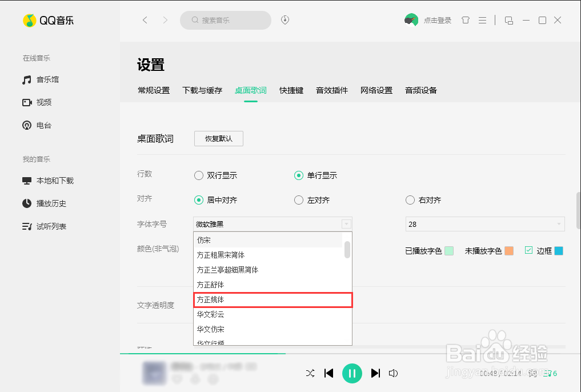Switch to the 音效插件 settings tab
The image size is (581, 392).
(x=331, y=90)
